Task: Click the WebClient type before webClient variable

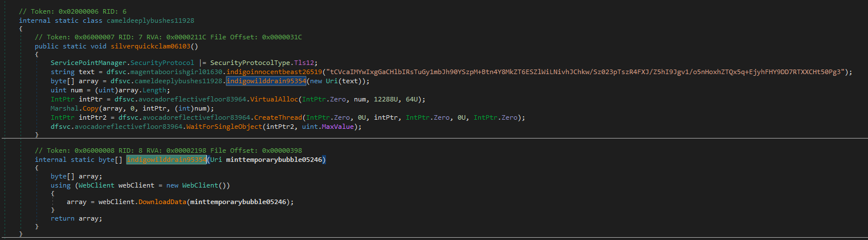Action: (96, 185)
